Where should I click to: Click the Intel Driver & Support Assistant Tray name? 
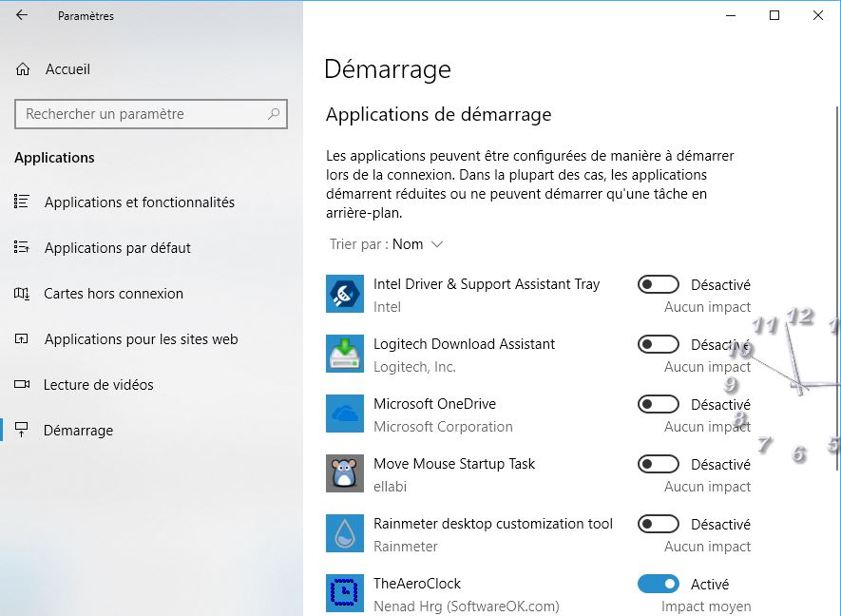coord(487,284)
